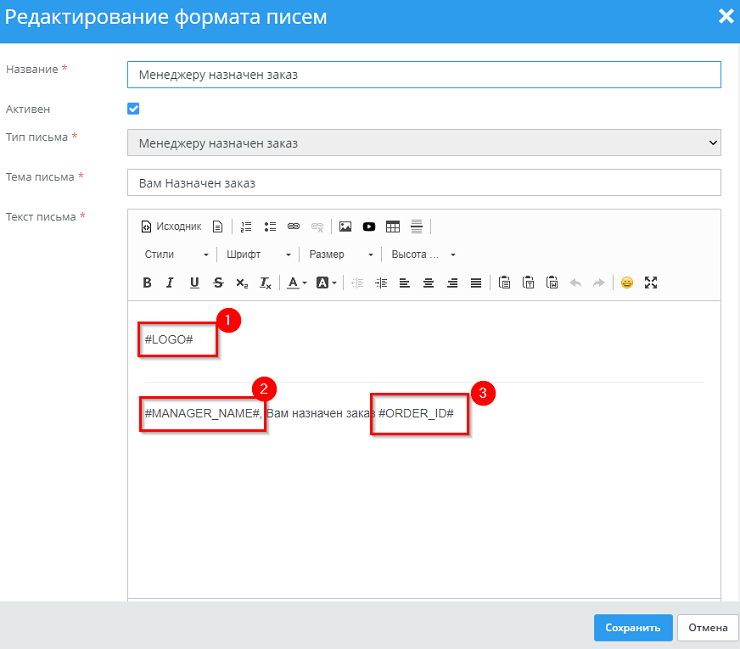The height and width of the screenshot is (649, 740).
Task: Open the Размер font size dropdown
Action: coord(341,255)
